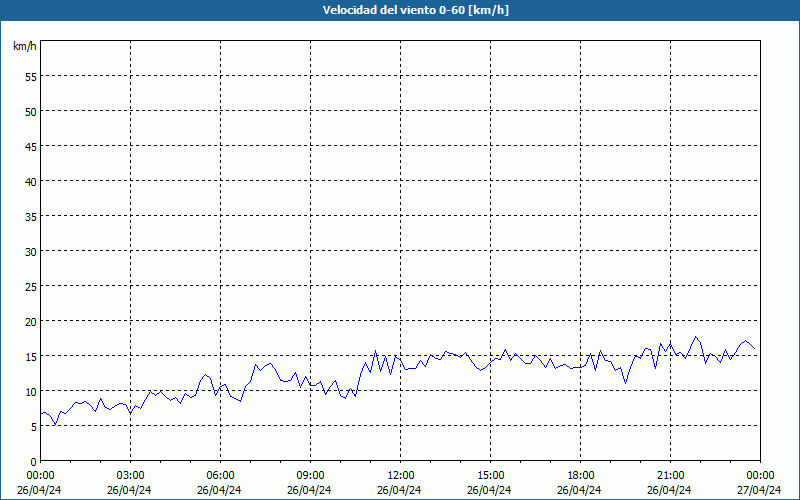This screenshot has width=800, height=500.
Task: Click the 27/04/24 date label
Action: (x=759, y=490)
